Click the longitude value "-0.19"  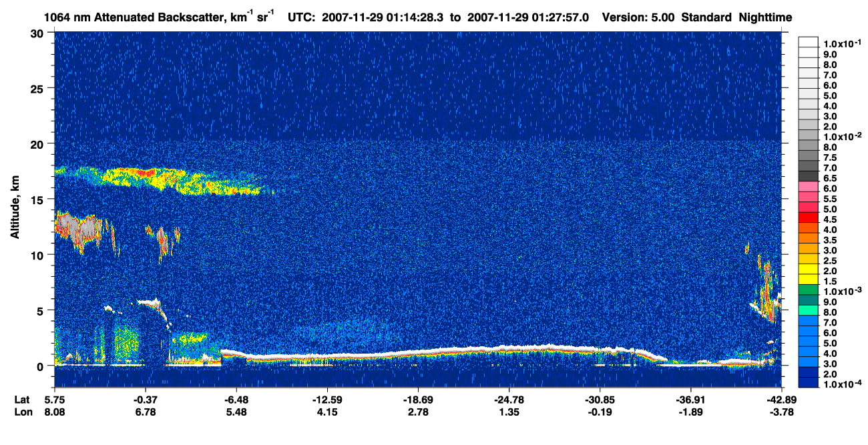click(600, 412)
